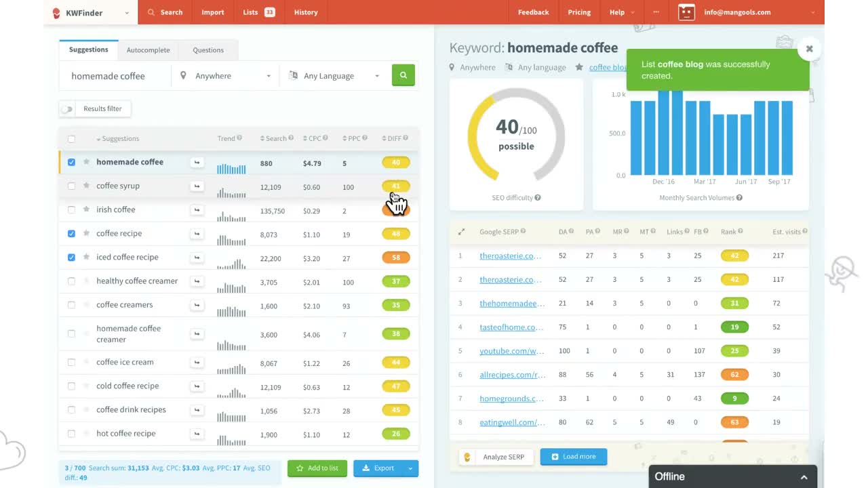Click the location pin icon in search bar
868x488 pixels.
tap(183, 75)
